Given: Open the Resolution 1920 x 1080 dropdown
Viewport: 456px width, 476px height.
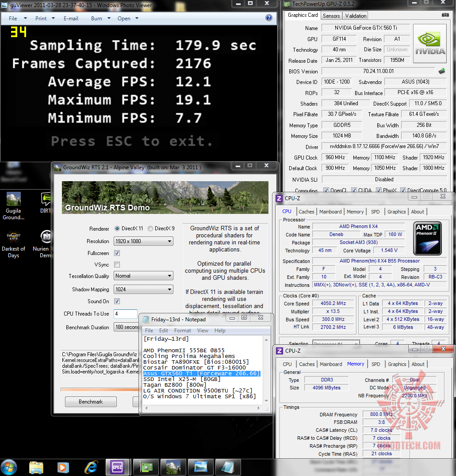Looking at the screenshot, I should coord(143,241).
